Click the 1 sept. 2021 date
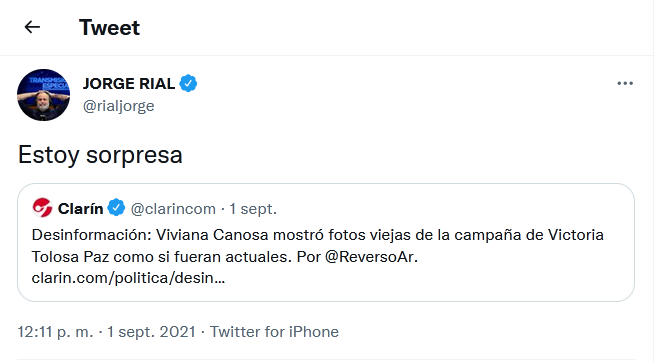 [151, 332]
